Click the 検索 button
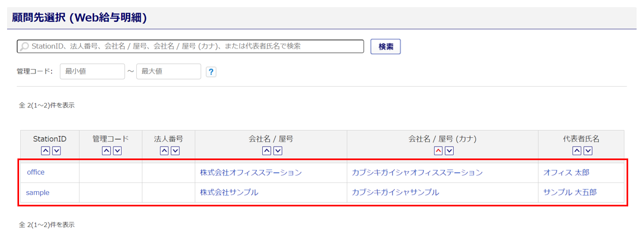The image size is (644, 238). (386, 47)
